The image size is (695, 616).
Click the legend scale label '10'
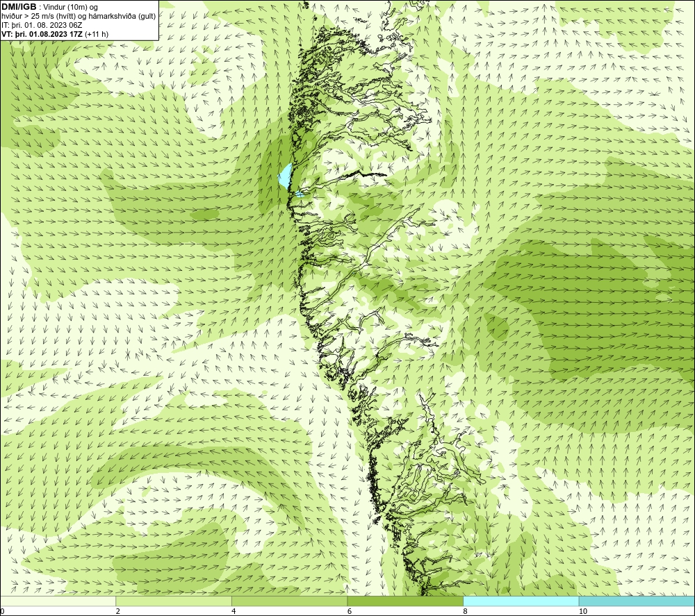(x=583, y=611)
